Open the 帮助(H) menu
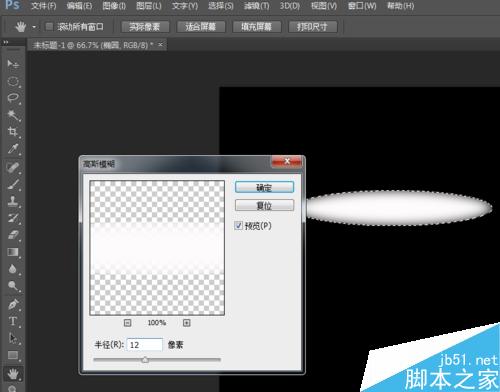The image size is (500, 392). click(x=400, y=6)
